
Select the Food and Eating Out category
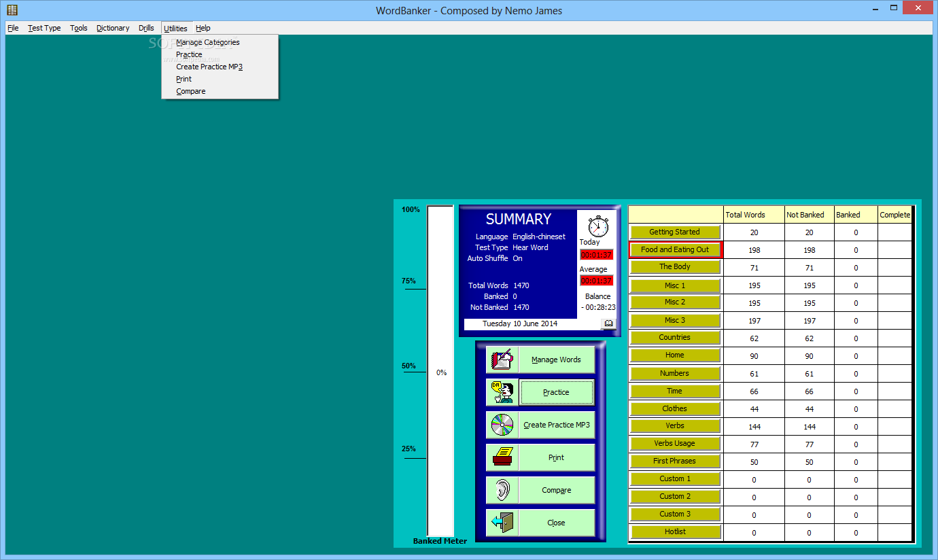pyautogui.click(x=675, y=249)
